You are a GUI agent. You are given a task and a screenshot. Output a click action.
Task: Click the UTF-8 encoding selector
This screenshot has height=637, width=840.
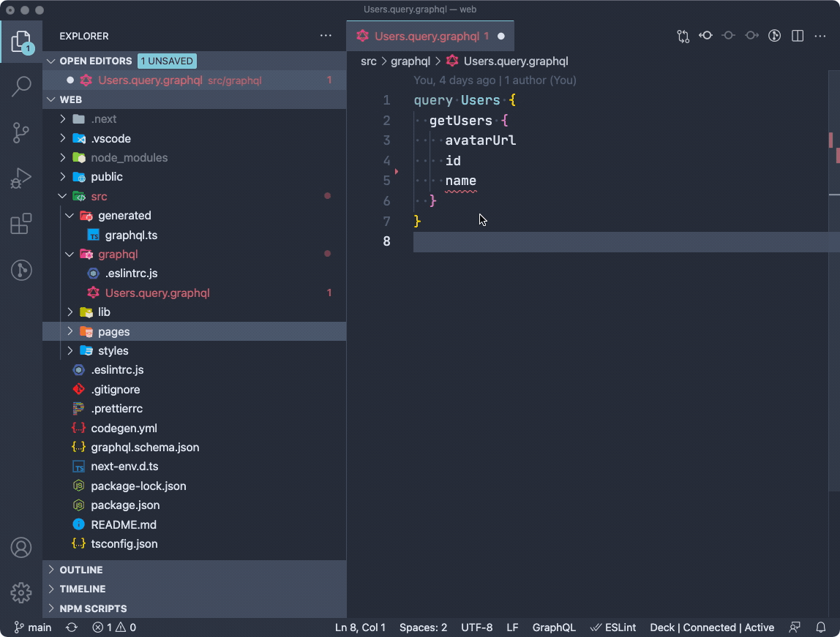point(477,627)
